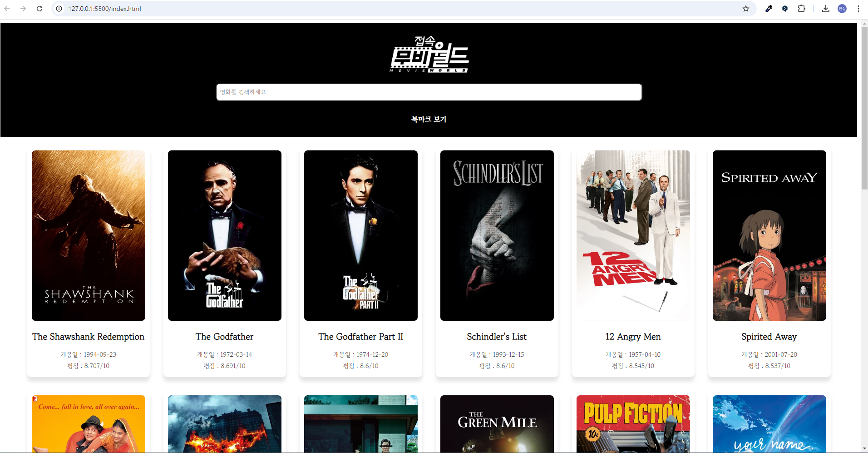Focus the movie search input field

pos(429,92)
